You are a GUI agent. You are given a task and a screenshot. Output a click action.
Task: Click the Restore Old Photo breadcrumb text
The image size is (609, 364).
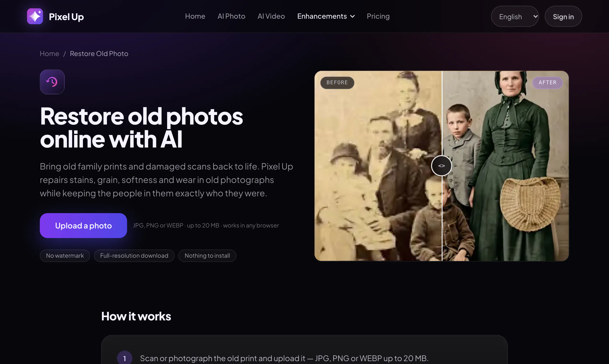pyautogui.click(x=99, y=54)
